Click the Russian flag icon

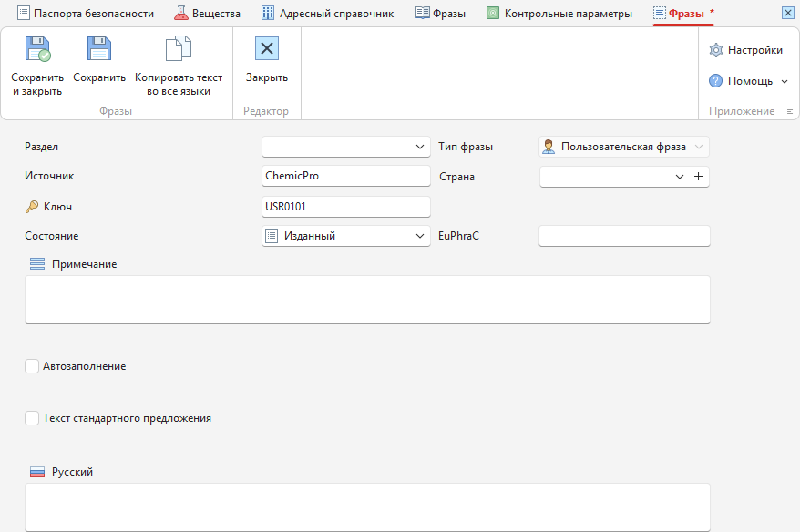tap(37, 472)
